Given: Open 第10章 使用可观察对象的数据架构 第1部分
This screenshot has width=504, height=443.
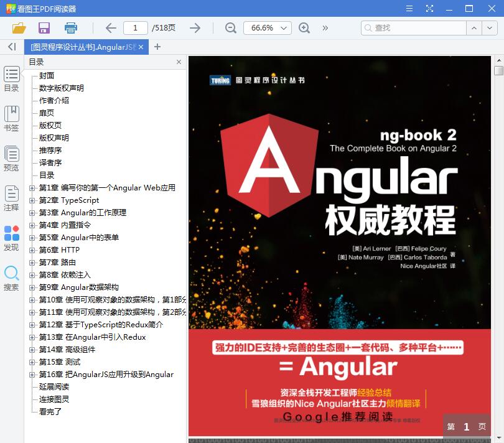Looking at the screenshot, I should point(113,300).
